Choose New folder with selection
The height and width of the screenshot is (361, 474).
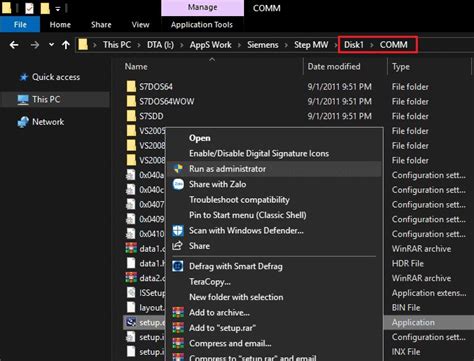236,297
